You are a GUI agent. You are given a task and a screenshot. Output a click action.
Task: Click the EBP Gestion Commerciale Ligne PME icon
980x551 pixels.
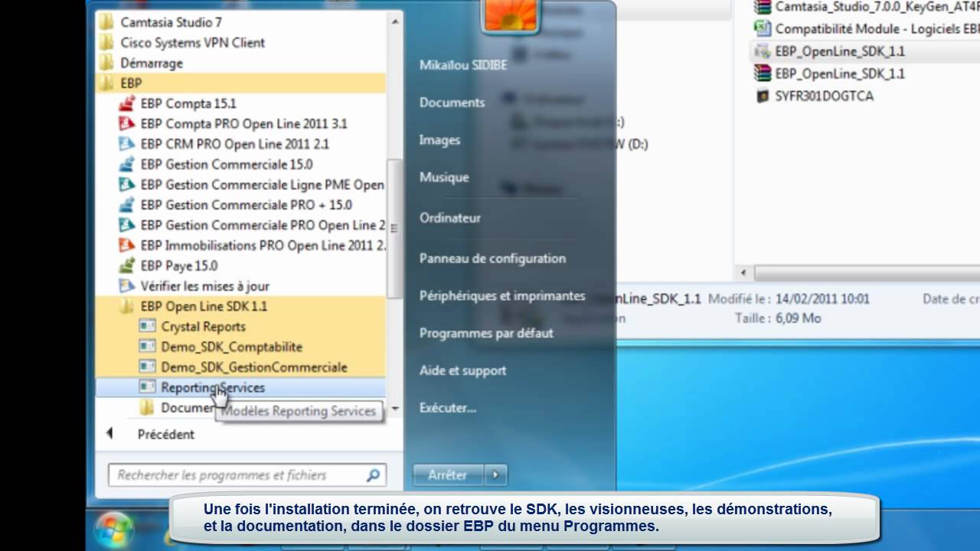click(x=127, y=184)
